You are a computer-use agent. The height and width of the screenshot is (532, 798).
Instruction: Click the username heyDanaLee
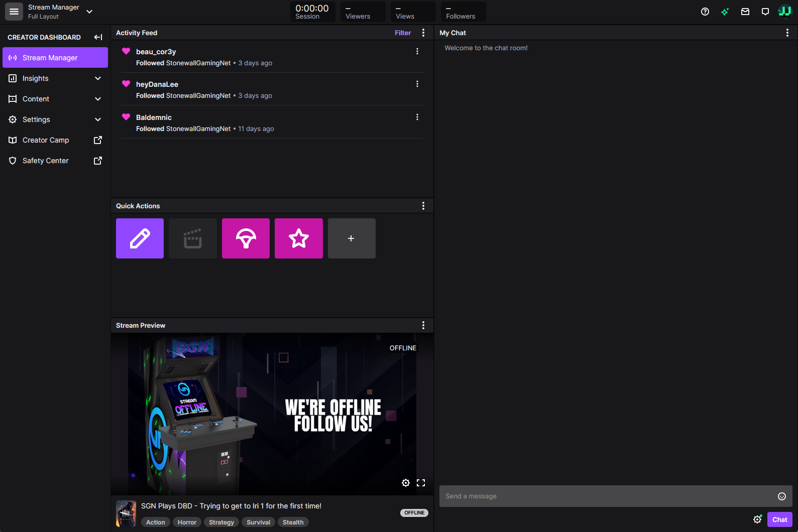click(x=157, y=84)
